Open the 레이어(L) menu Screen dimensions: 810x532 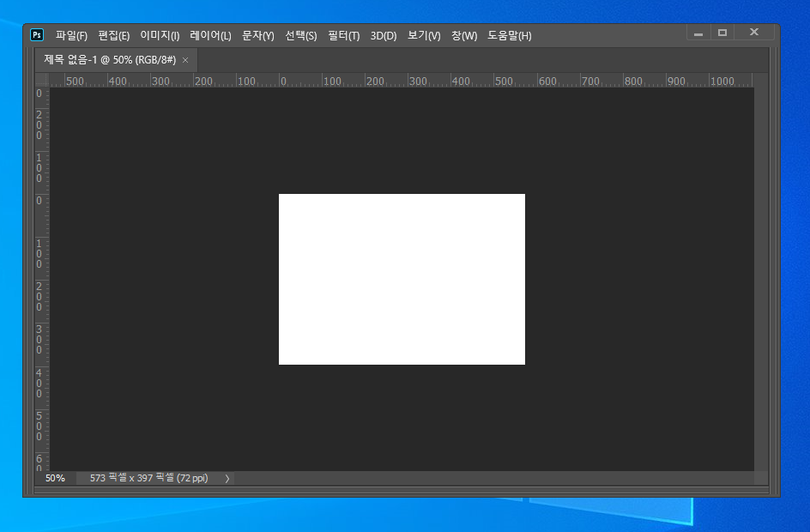coord(210,36)
